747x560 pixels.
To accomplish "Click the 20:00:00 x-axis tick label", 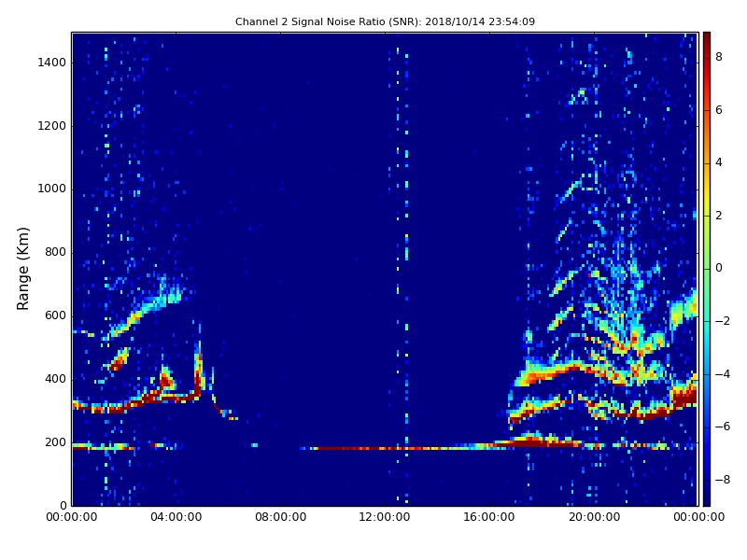I will (594, 517).
